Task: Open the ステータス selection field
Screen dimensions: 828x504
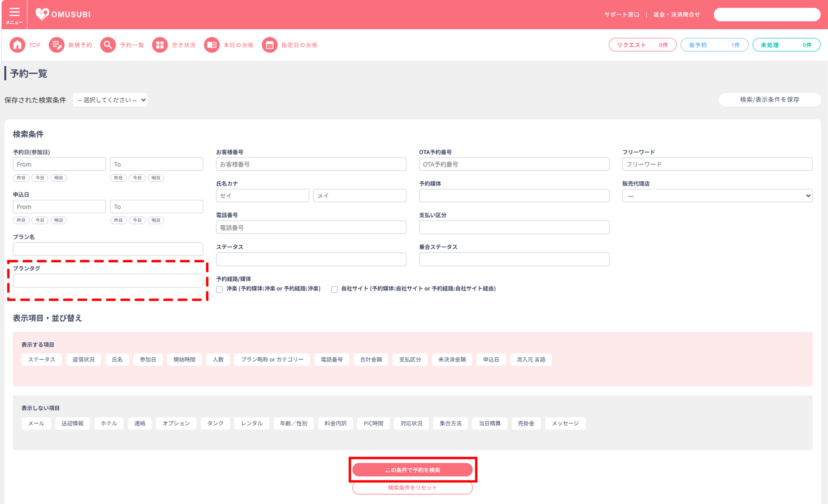Action: (311, 259)
